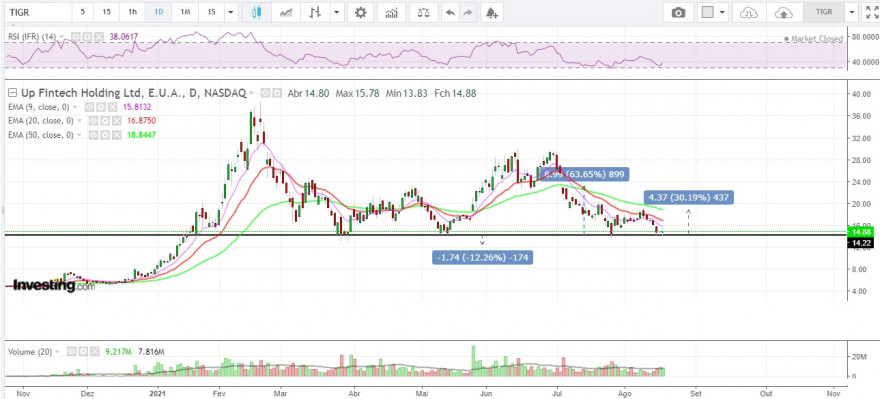Select bar chart style
880x399 pixels.
point(315,12)
